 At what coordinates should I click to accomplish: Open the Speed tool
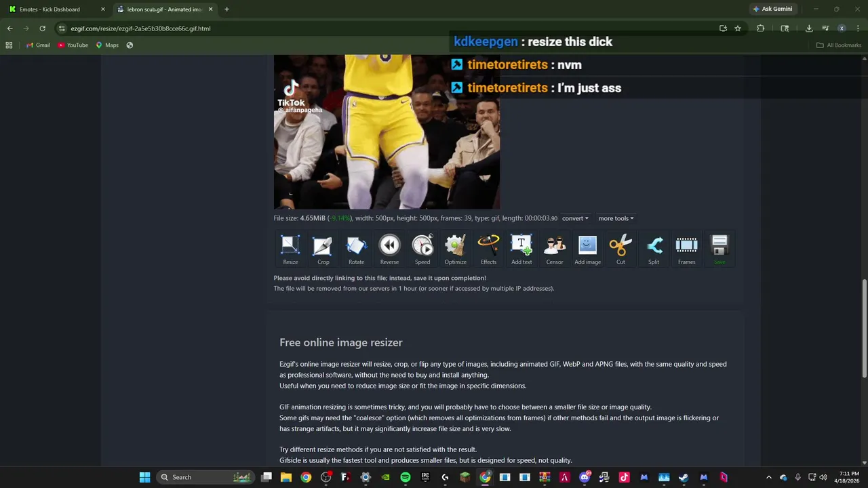422,249
